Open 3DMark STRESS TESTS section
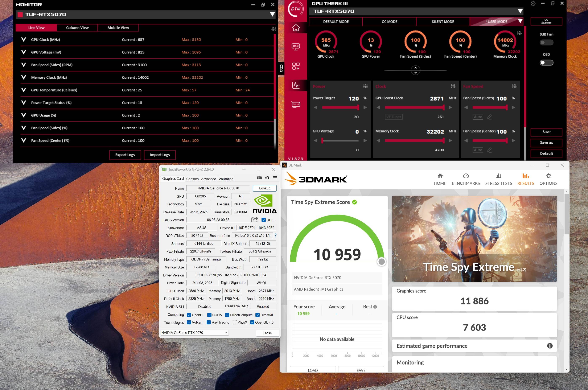This screenshot has height=390, width=588. [x=498, y=179]
